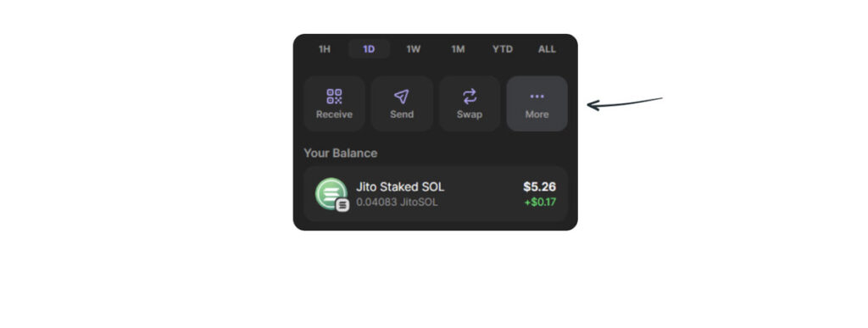Viewport: 868px width, 328px height.
Task: Click the Receive button label
Action: pyautogui.click(x=334, y=114)
